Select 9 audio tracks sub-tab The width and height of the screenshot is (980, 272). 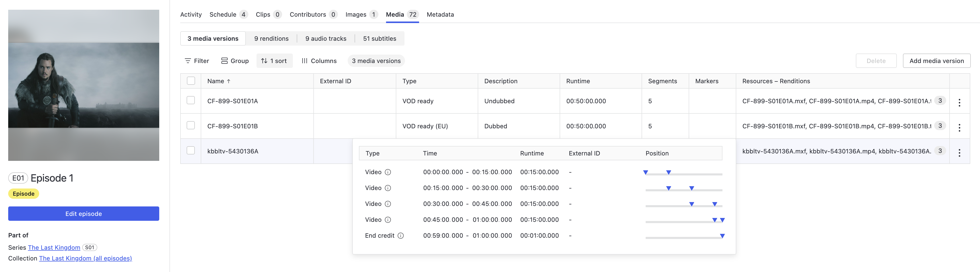click(326, 38)
